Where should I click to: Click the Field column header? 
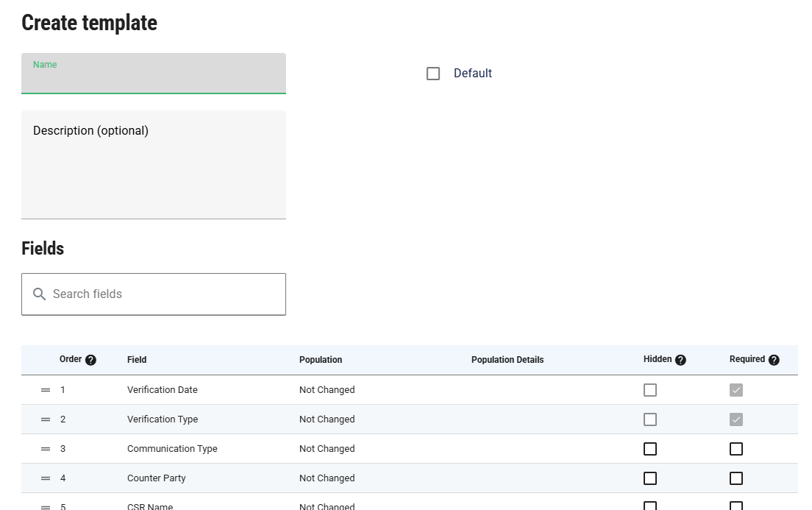pyautogui.click(x=137, y=360)
